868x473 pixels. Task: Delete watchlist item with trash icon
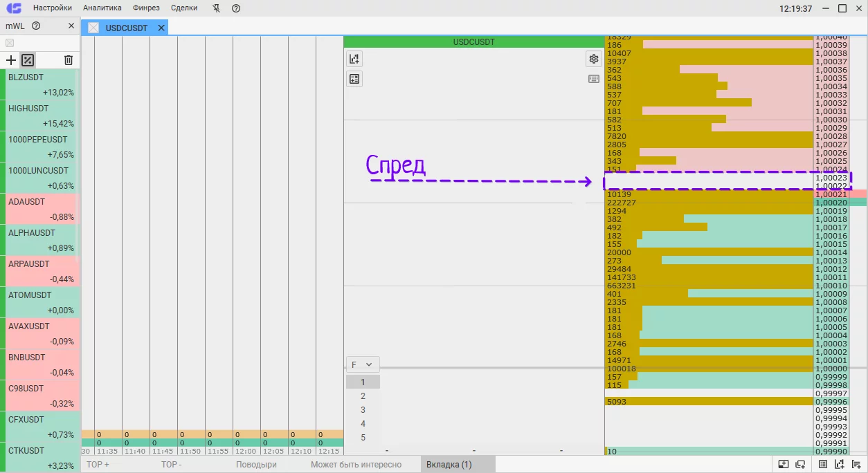coord(69,60)
